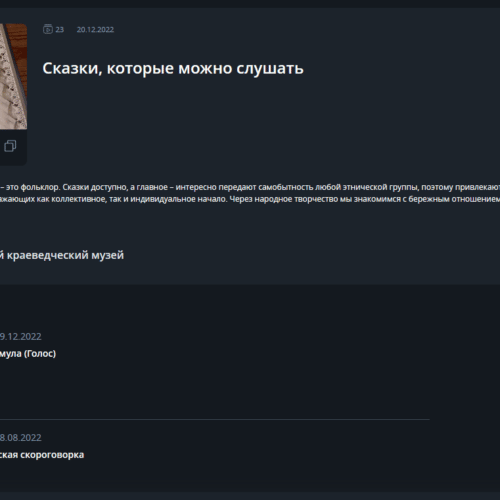This screenshot has height=500, width=500.
Task: Open the 'краеведческий музей' link
Action: [65, 255]
